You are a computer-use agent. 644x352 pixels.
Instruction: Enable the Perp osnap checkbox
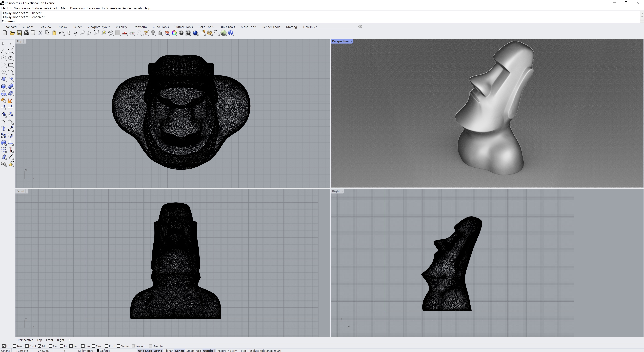point(71,346)
